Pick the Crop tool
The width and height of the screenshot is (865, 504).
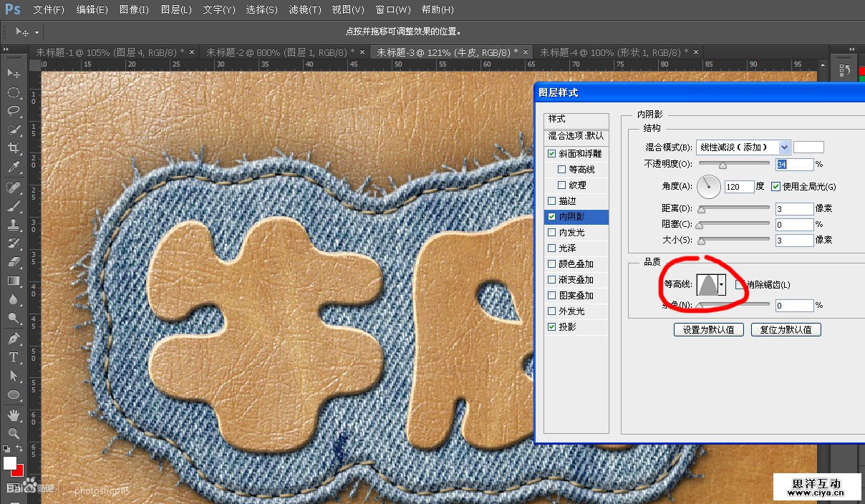click(14, 148)
